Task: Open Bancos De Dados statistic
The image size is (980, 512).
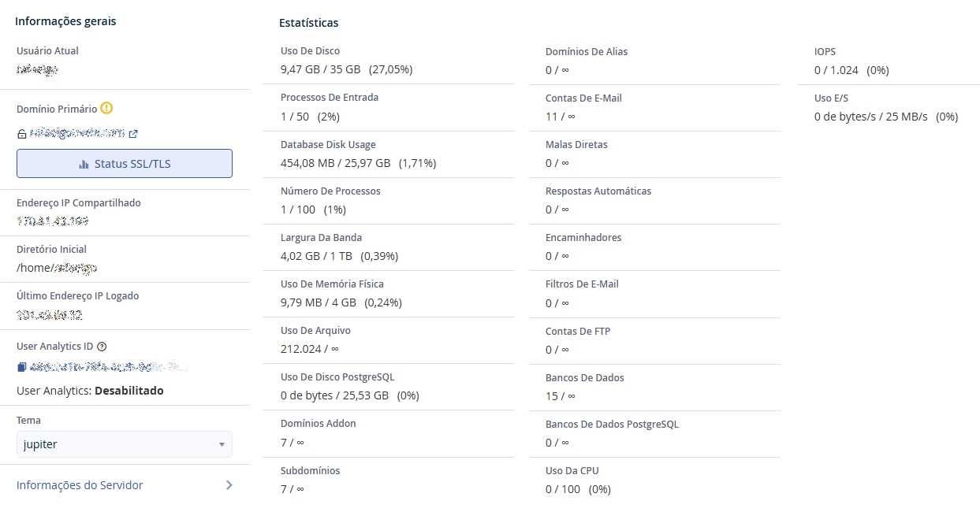Action: click(x=584, y=378)
